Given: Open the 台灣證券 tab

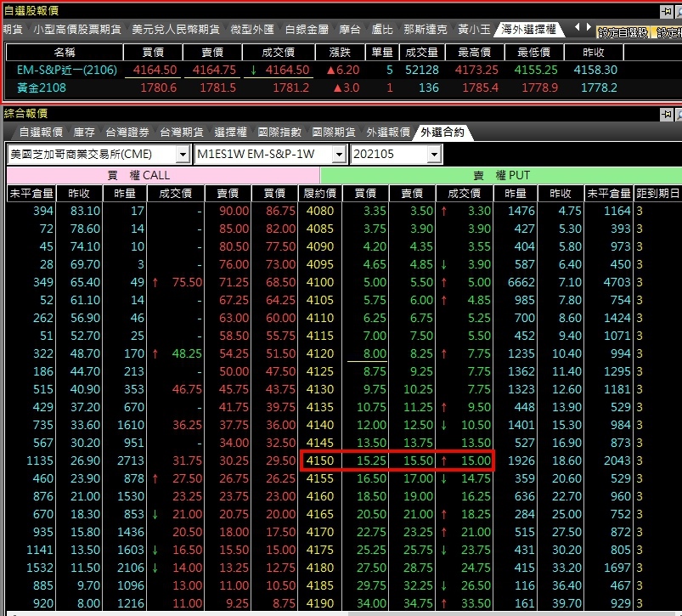Looking at the screenshot, I should click(127, 132).
